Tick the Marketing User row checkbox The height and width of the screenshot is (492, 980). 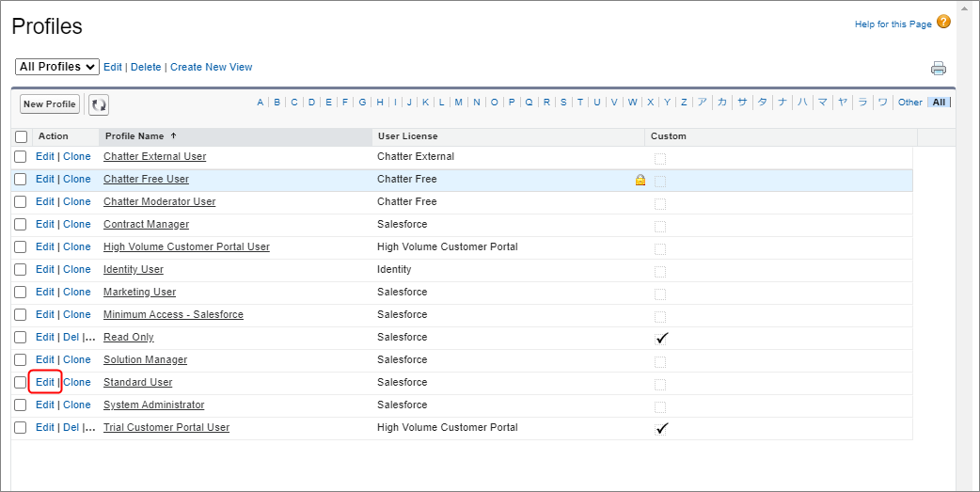coord(21,292)
